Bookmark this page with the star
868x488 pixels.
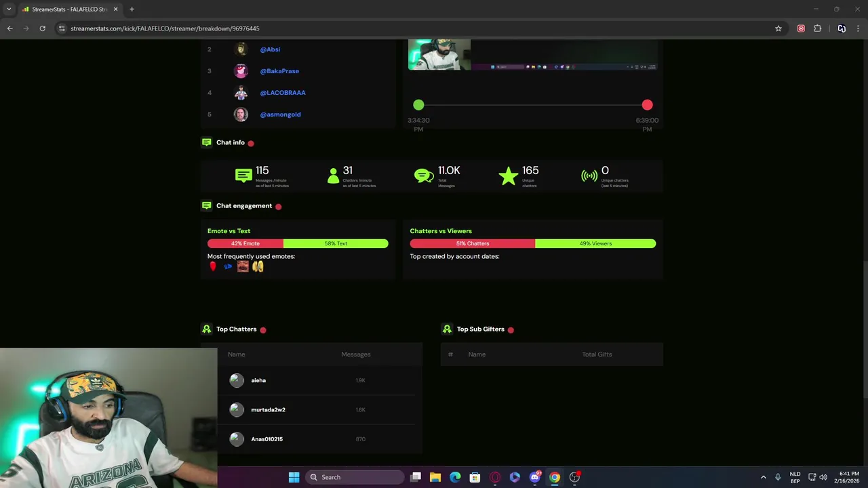[x=778, y=28]
